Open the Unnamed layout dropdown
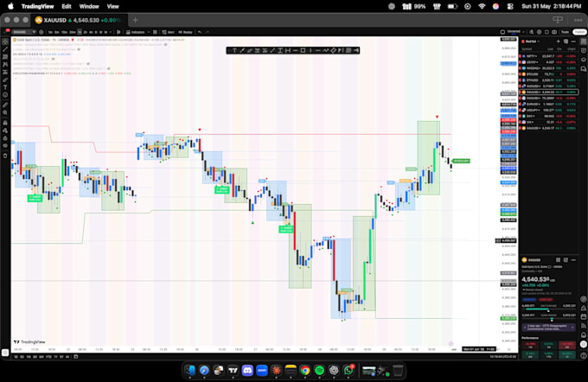Viewport: 588px width, 382px height. pyautogui.click(x=523, y=32)
